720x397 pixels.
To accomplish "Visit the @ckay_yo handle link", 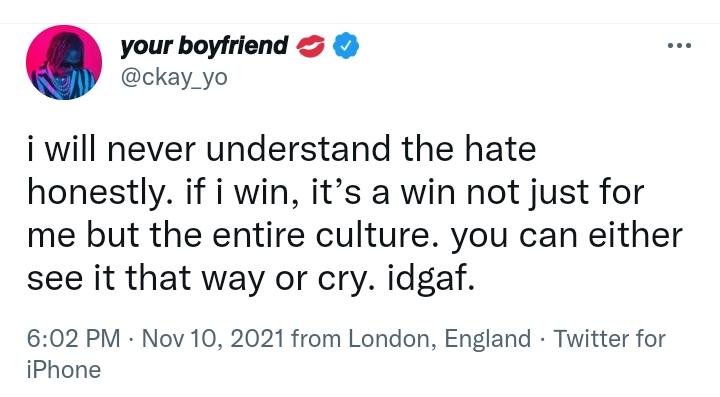I will [174, 77].
